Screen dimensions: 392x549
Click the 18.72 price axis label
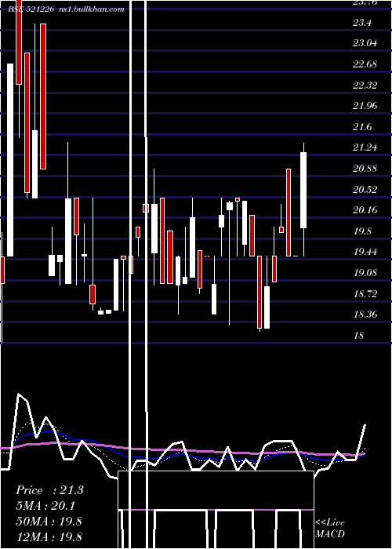click(x=365, y=294)
